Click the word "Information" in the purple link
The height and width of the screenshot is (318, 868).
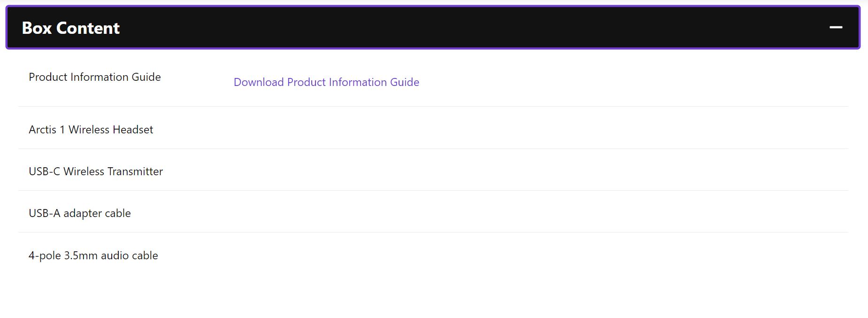point(358,82)
